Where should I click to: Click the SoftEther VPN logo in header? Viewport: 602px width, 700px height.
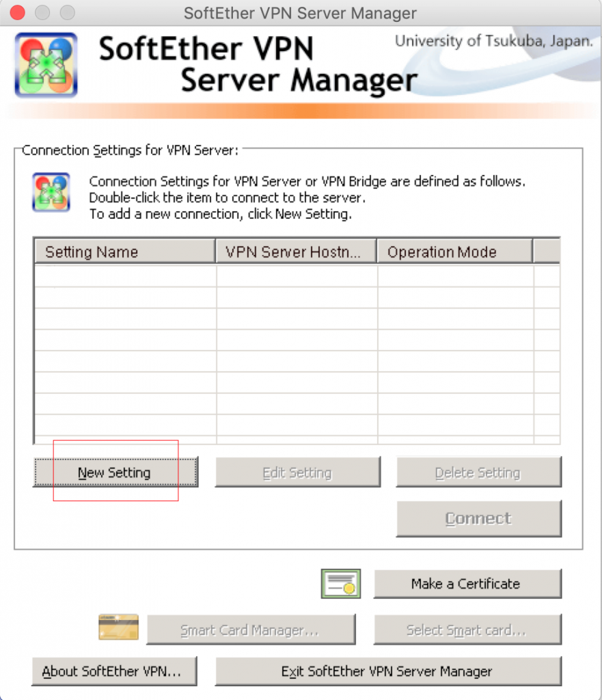pyautogui.click(x=46, y=65)
